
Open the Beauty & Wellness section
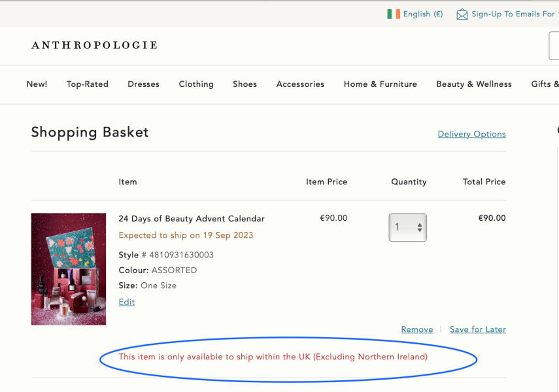(x=474, y=84)
